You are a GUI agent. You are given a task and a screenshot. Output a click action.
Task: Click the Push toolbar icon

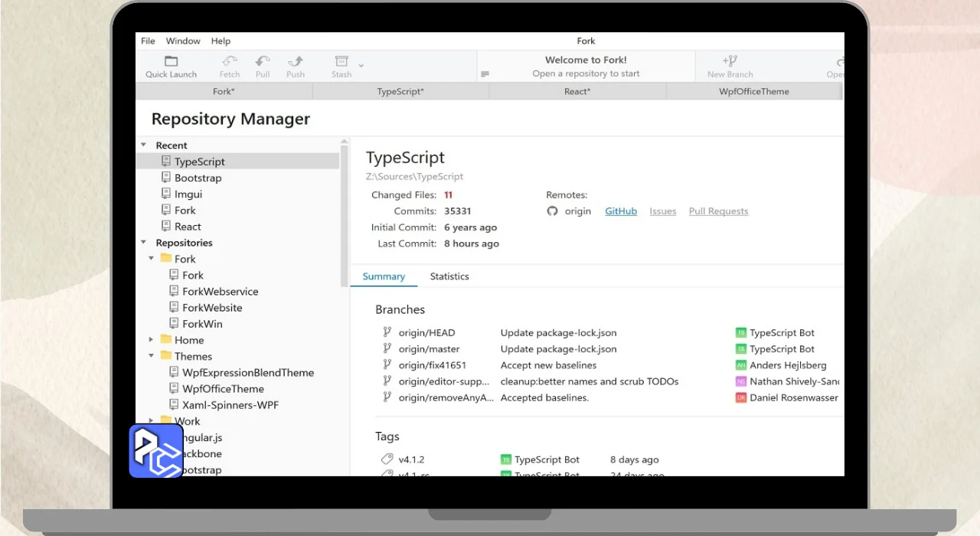(x=296, y=62)
